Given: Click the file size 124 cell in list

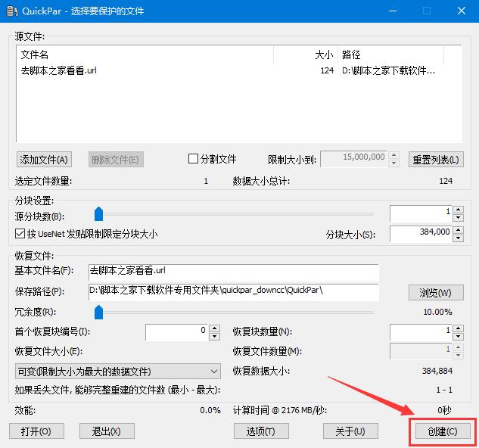Looking at the screenshot, I should point(327,70).
